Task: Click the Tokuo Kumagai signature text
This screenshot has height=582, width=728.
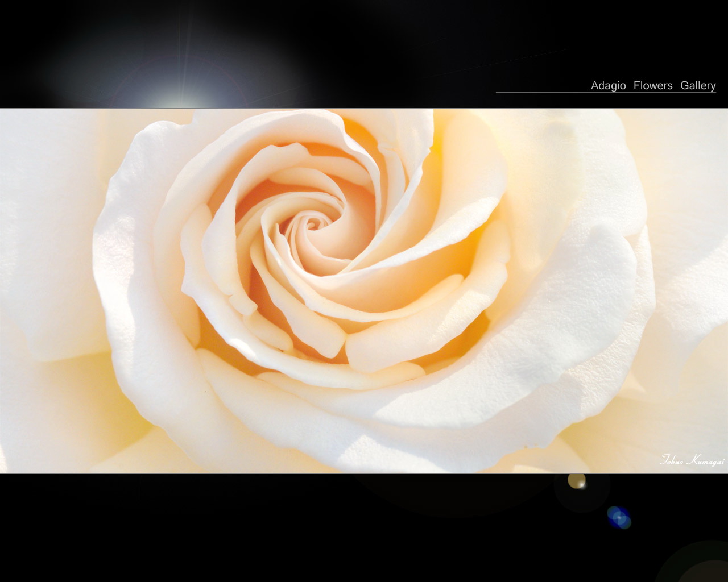Action: [x=692, y=460]
